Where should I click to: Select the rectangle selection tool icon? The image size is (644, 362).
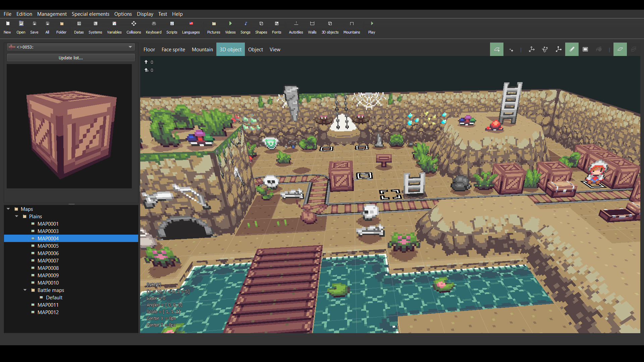point(586,49)
